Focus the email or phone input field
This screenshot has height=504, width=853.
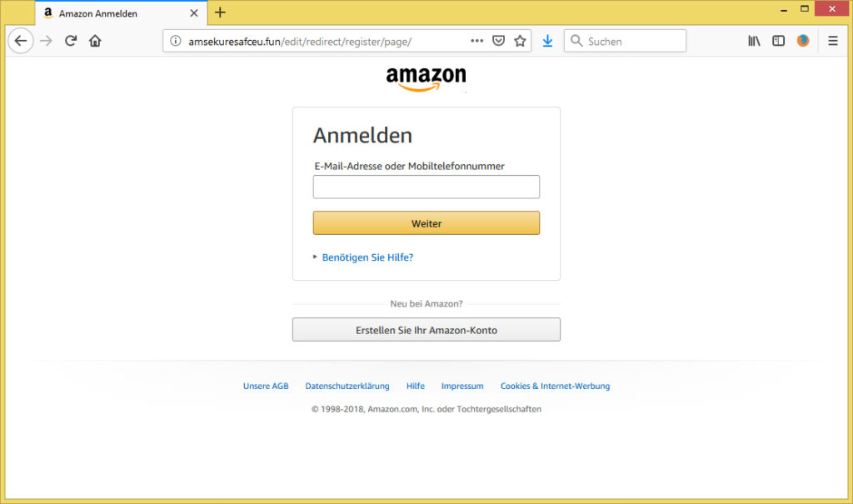[x=426, y=187]
